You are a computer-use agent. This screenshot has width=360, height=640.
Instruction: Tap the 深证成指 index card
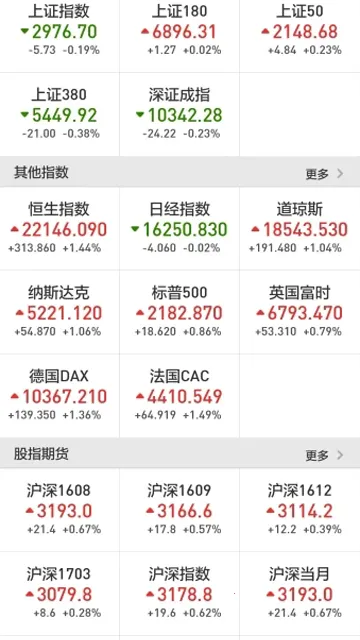click(x=180, y=114)
